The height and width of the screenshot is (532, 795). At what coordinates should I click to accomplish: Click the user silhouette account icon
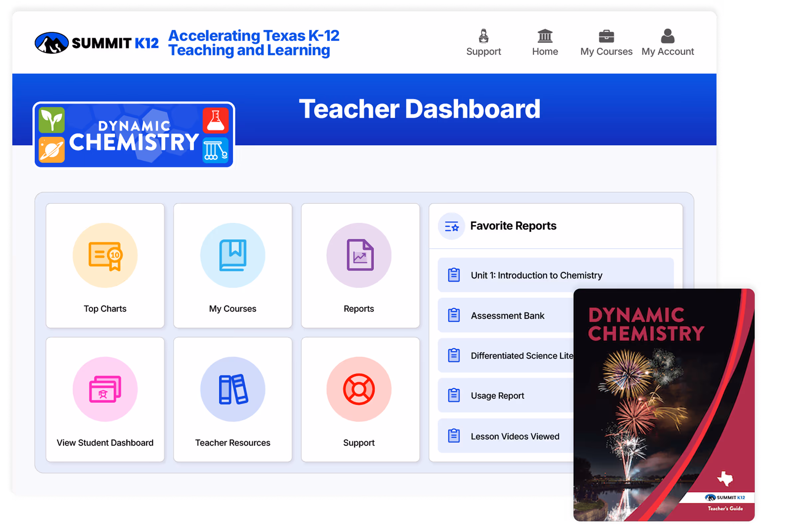click(667, 36)
